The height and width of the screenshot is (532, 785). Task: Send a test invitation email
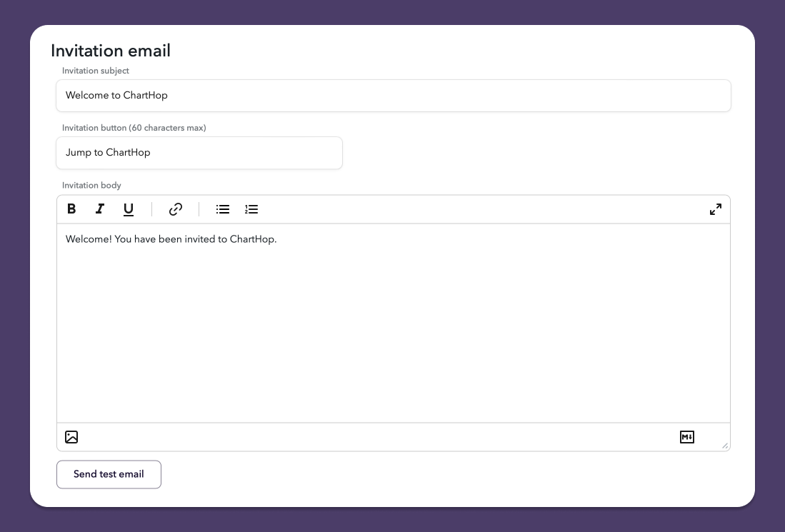[x=109, y=474]
